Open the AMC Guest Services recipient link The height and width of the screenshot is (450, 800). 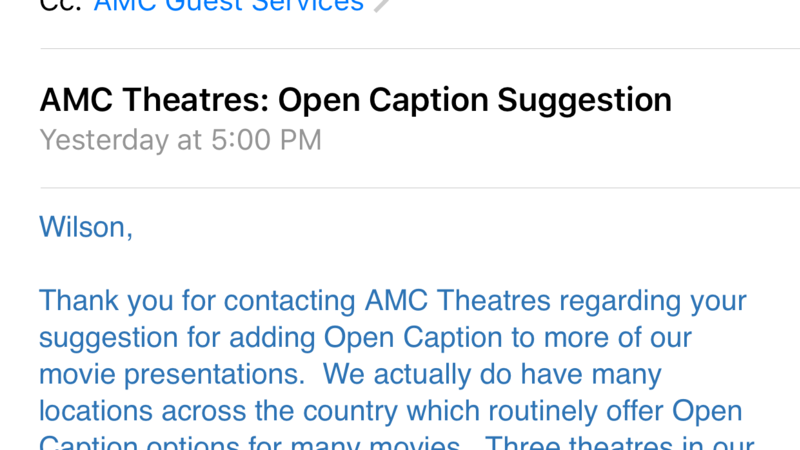229,8
